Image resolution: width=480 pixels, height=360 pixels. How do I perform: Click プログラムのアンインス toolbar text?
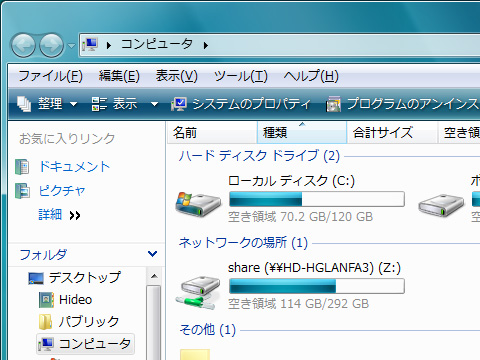click(x=413, y=104)
